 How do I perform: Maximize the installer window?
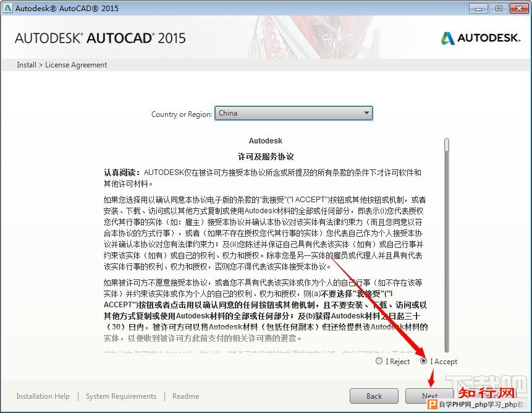[499, 9]
